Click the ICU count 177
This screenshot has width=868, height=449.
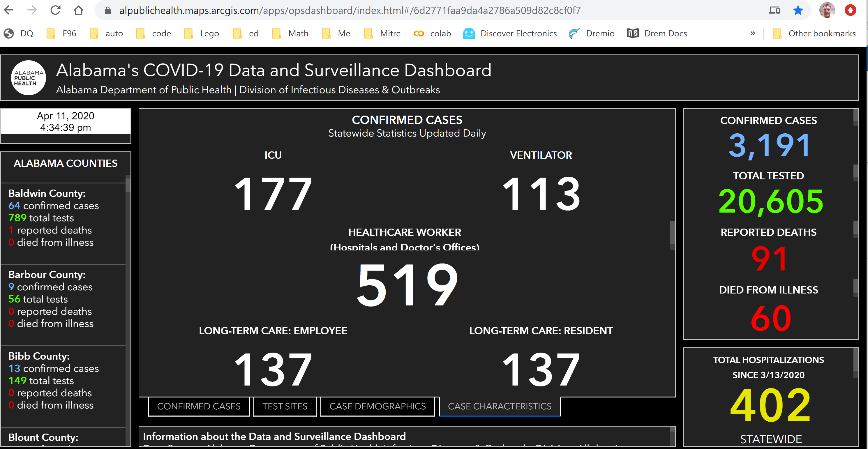click(x=273, y=194)
